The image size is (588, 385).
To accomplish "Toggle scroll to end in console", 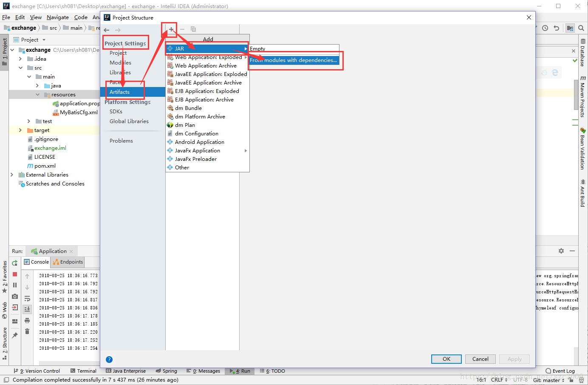I will pos(27,309).
